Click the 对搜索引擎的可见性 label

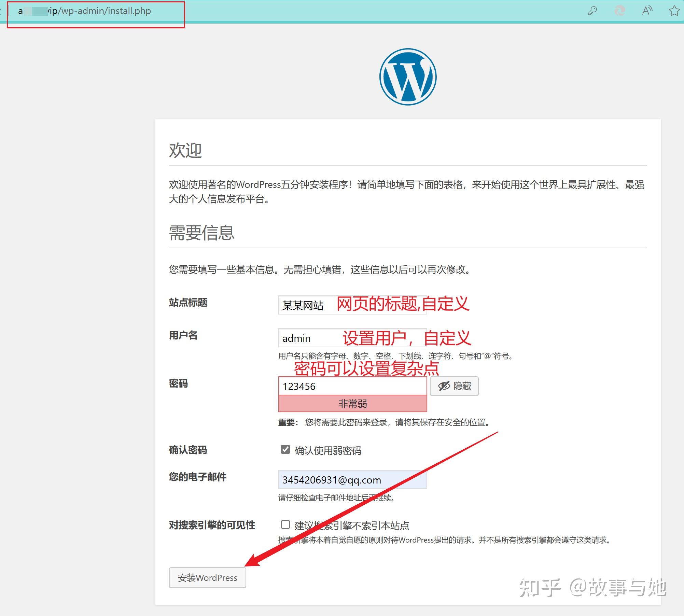[x=212, y=525]
